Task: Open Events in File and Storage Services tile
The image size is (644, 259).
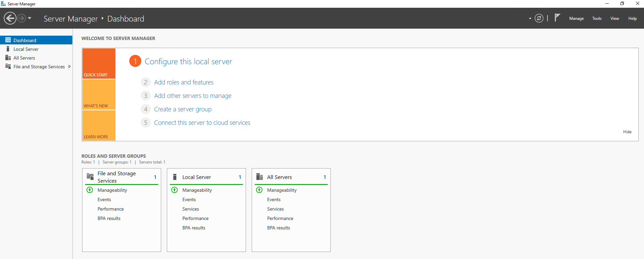Action: [104, 199]
